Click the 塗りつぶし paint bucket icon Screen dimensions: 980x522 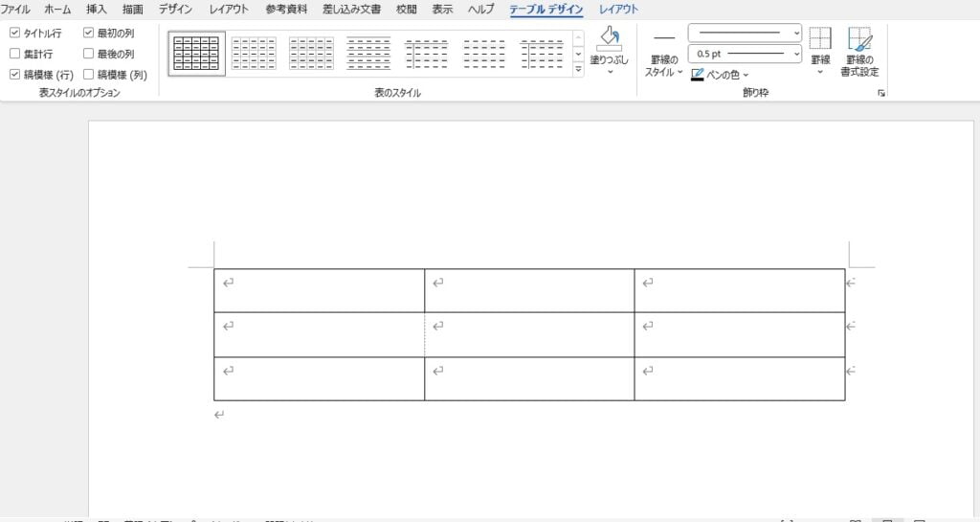tap(610, 38)
